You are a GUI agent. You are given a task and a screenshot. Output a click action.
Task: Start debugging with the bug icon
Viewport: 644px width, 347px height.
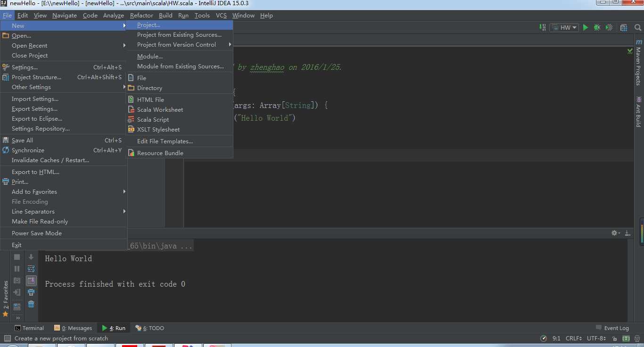pos(597,27)
